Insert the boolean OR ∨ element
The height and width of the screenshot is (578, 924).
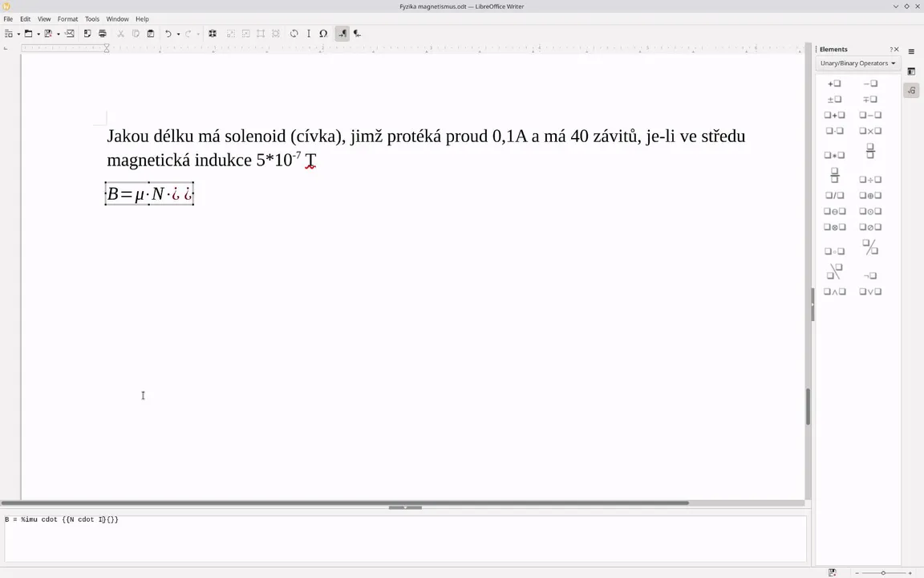coord(870,292)
